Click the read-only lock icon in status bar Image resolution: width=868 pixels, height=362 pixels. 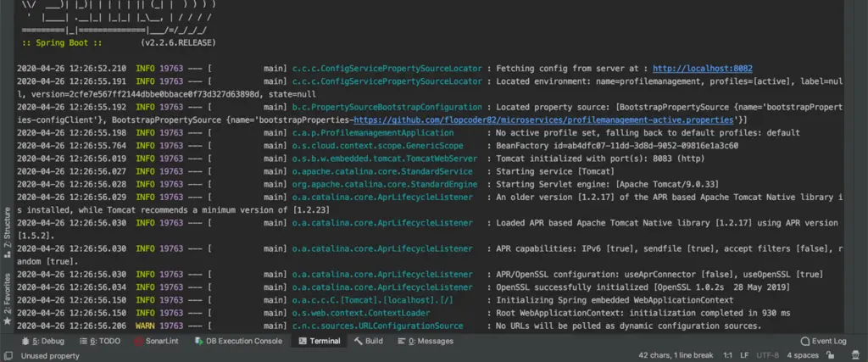[830, 355]
